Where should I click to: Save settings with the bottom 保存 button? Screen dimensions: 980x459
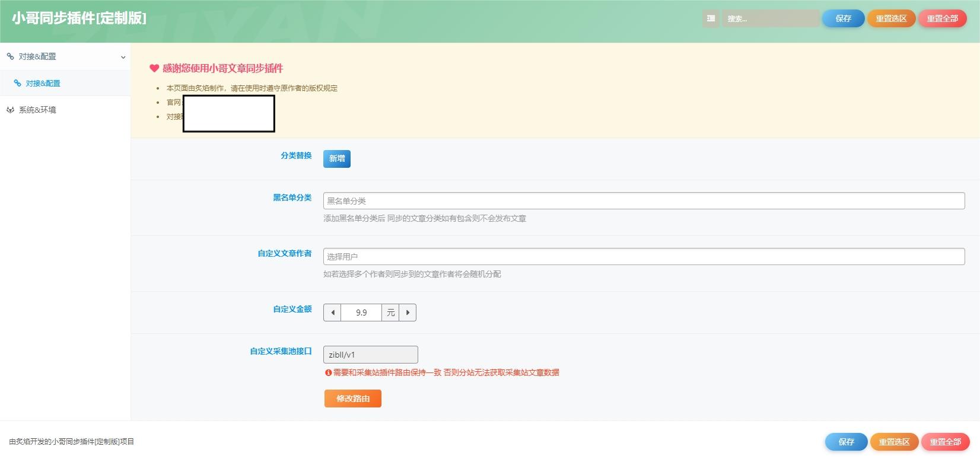click(846, 442)
